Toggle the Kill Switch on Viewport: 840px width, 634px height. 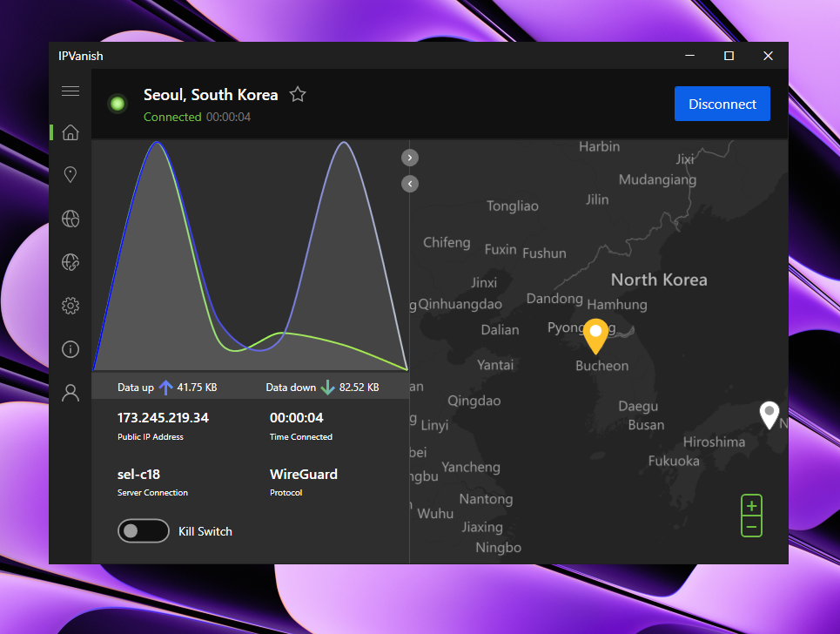pyautogui.click(x=144, y=531)
